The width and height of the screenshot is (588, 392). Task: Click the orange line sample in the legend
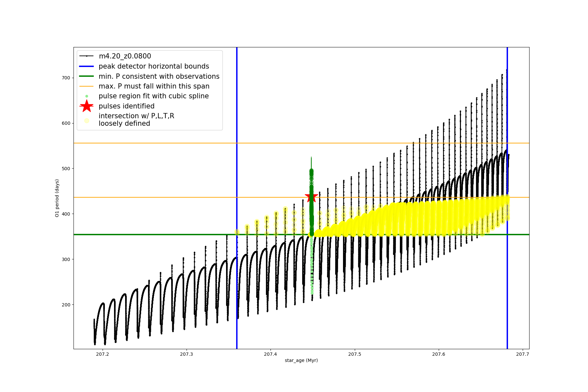[x=87, y=86]
